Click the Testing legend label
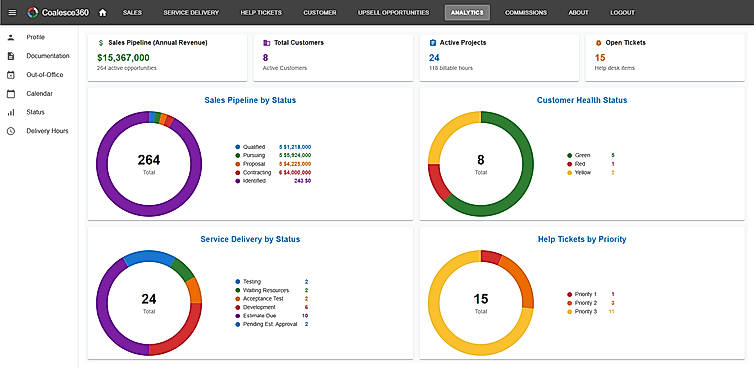The height and width of the screenshot is (368, 754). tap(252, 282)
